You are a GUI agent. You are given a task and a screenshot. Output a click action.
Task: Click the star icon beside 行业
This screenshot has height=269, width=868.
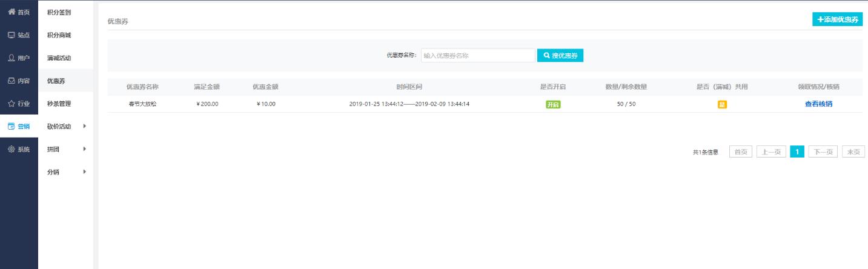pos(11,104)
